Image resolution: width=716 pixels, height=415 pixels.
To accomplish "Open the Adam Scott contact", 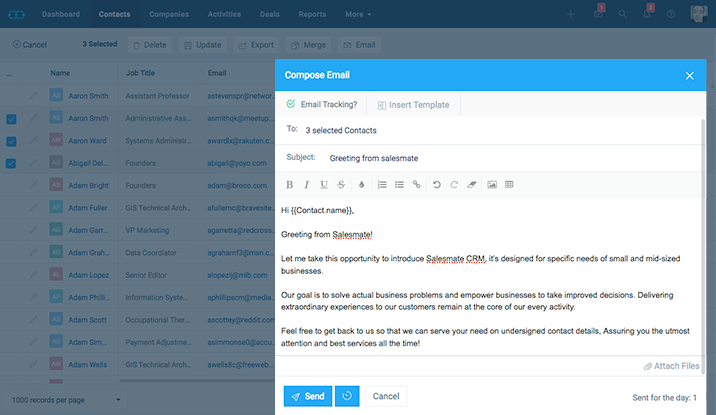I will tap(87, 320).
